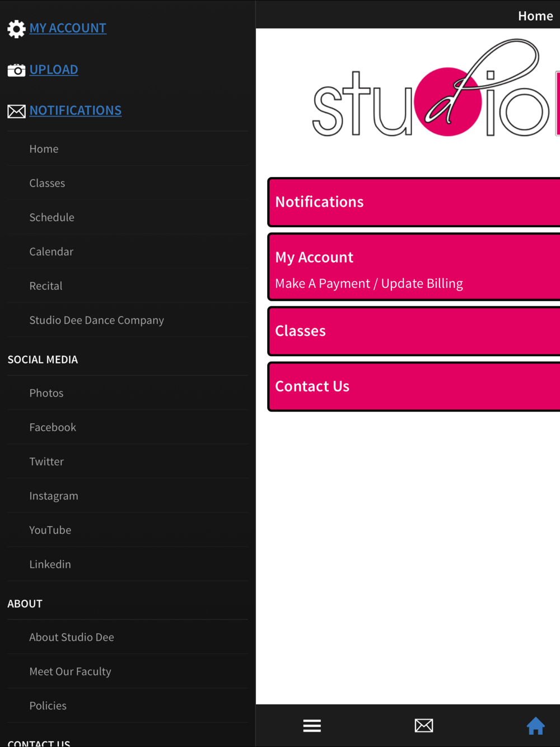Open the envelope icon in bottom bar
Image resolution: width=560 pixels, height=747 pixels.
pos(424,726)
